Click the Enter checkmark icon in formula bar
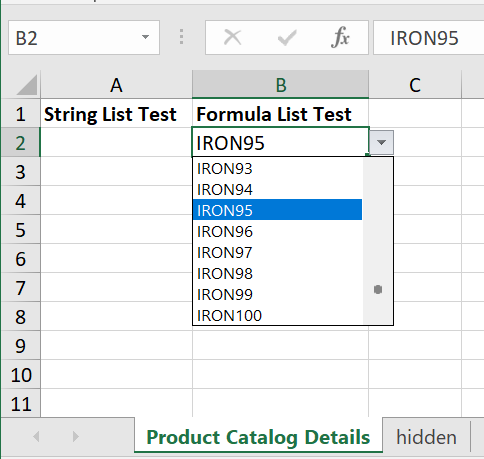The image size is (484, 459). tap(287, 37)
